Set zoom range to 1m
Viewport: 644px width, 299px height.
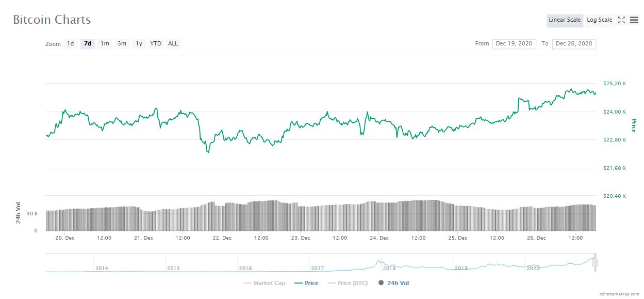(x=105, y=44)
